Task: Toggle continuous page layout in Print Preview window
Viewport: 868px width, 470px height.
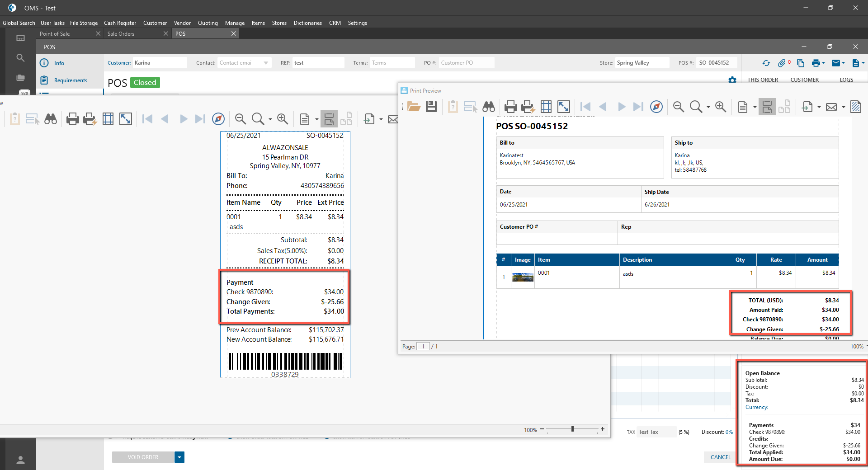Action: (x=767, y=107)
